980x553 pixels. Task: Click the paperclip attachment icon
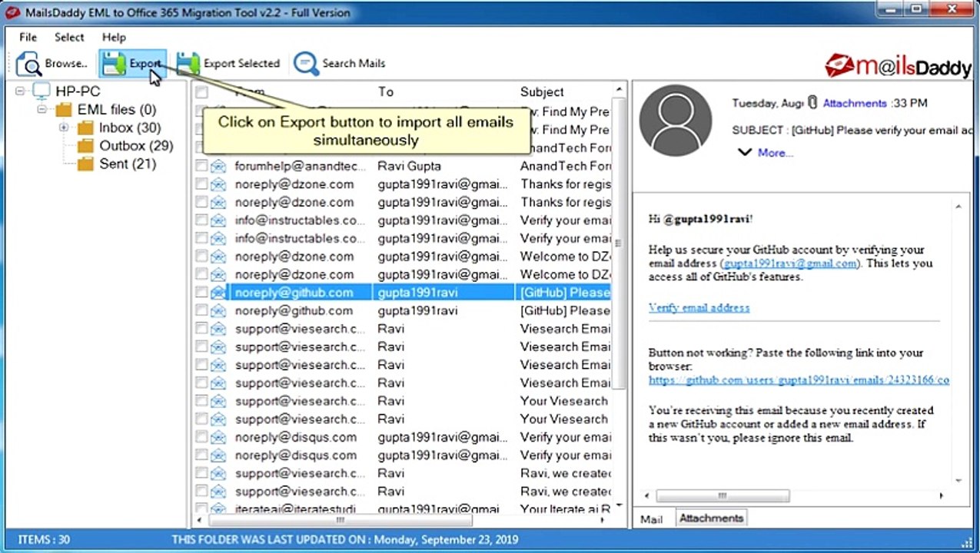812,103
